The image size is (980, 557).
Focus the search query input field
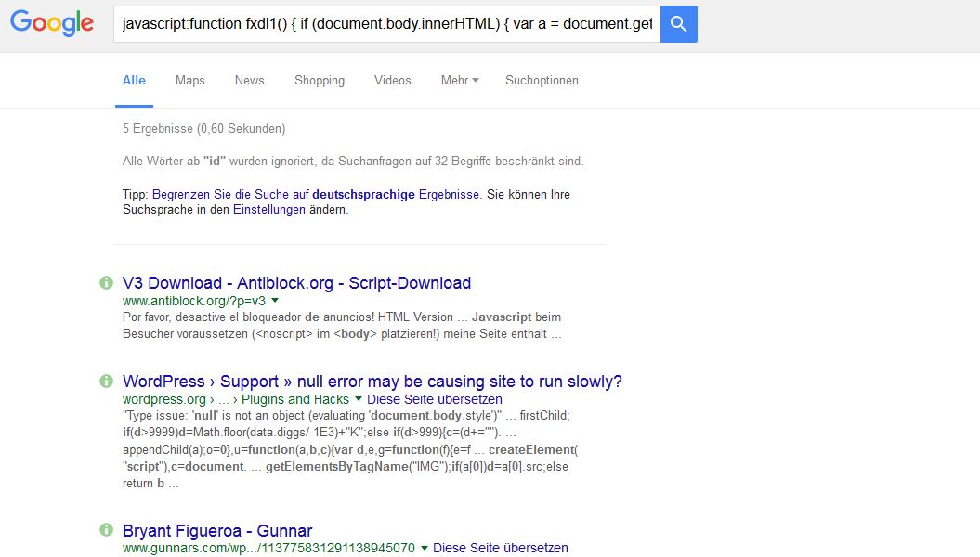pos(386,24)
